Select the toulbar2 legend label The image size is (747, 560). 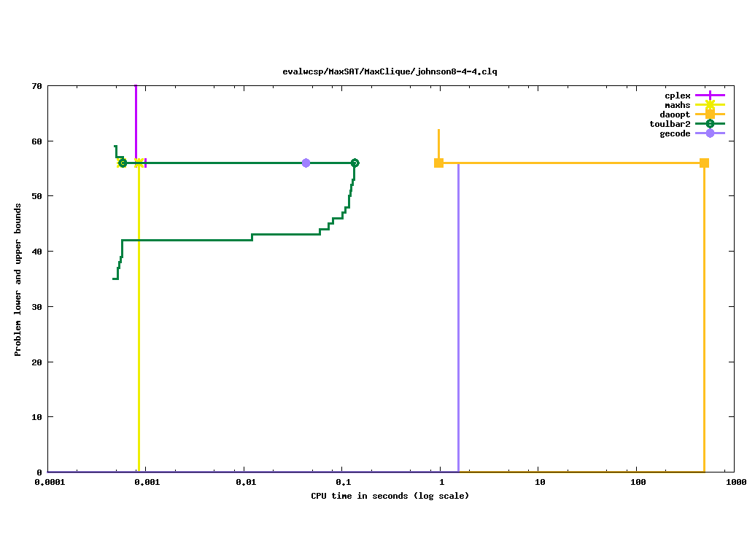point(670,124)
